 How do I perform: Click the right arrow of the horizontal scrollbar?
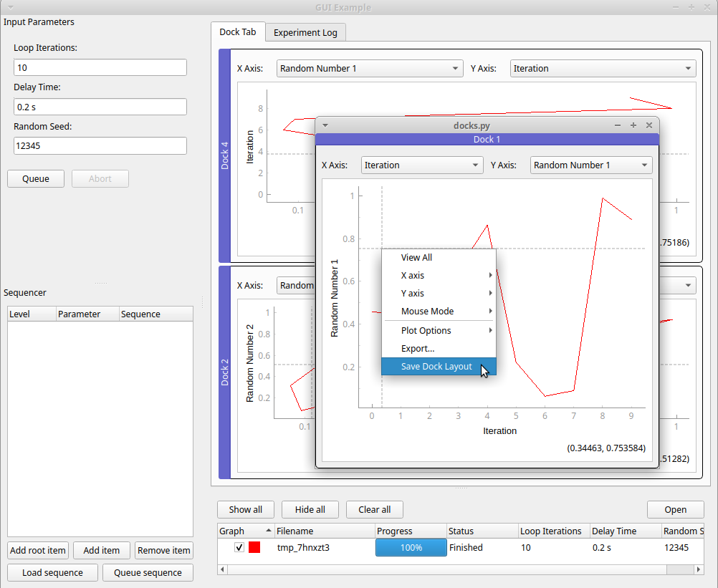[x=699, y=569]
